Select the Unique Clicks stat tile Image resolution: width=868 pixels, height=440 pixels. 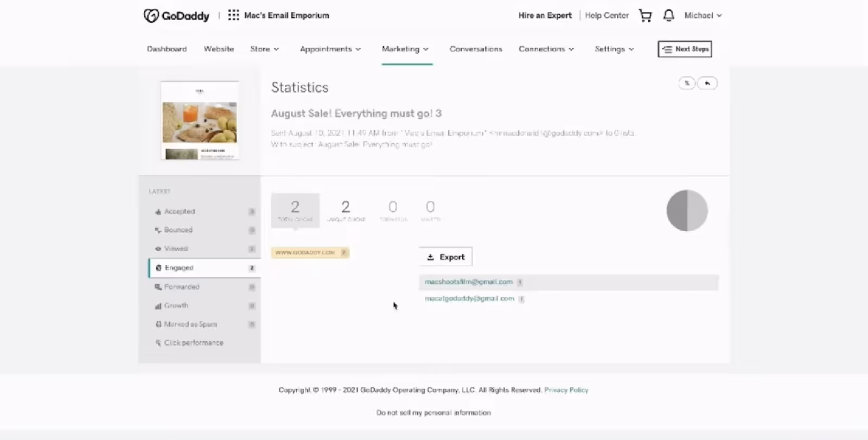point(346,210)
